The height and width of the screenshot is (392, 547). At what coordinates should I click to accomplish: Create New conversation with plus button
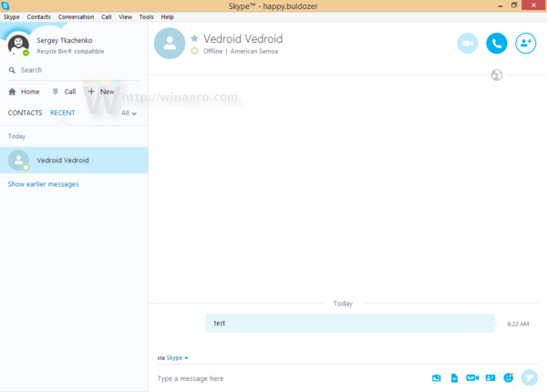click(101, 91)
